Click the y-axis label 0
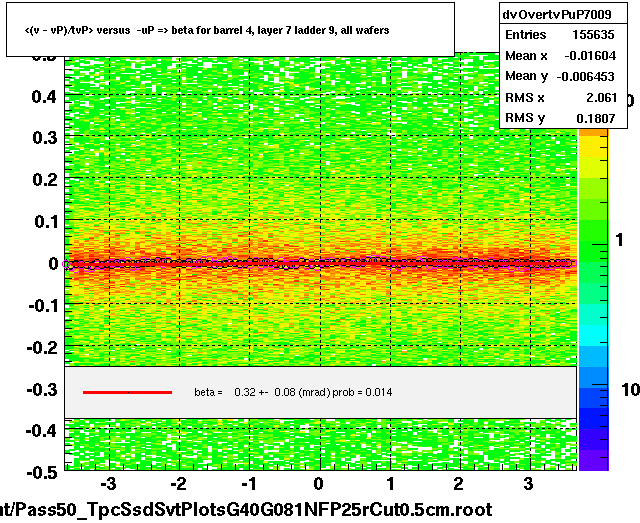The width and height of the screenshot is (640, 523). pos(53,264)
